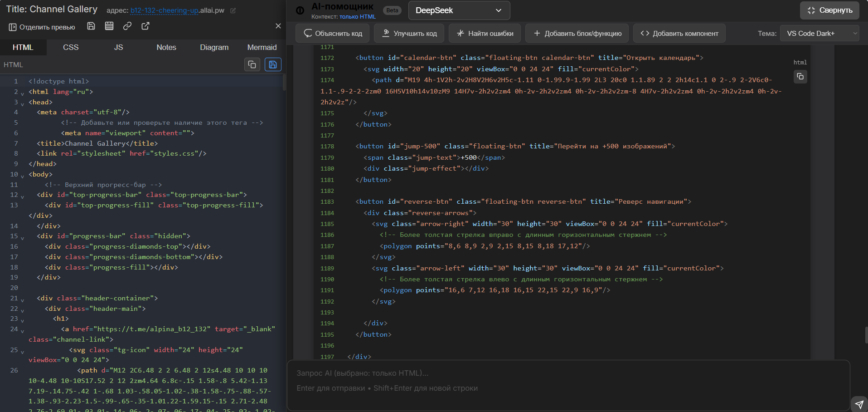The image size is (868, 412).
Task: Click the "Найти ошибки" button
Action: [485, 34]
